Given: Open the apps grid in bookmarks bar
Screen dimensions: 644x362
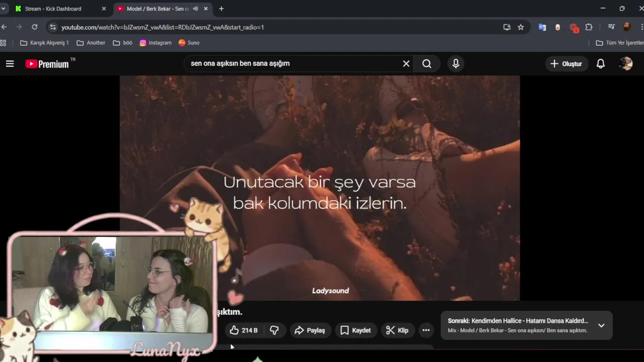Looking at the screenshot, I should point(3,43).
